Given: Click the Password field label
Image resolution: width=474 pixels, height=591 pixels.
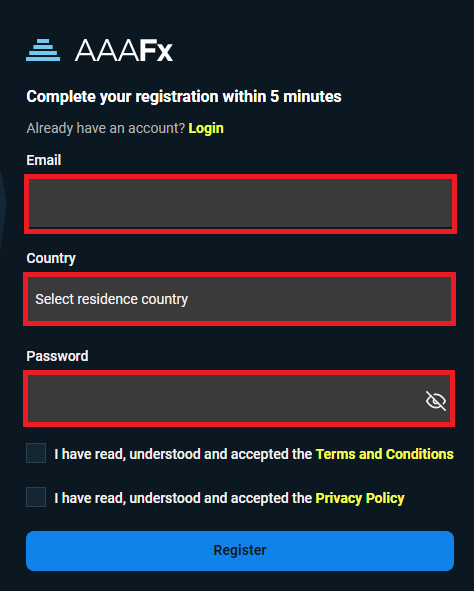Looking at the screenshot, I should point(57,356).
